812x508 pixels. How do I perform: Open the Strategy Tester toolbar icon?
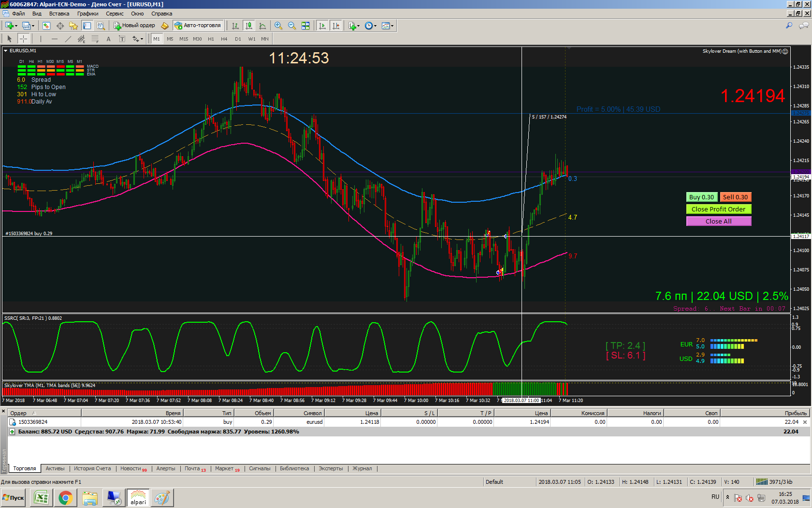click(101, 26)
